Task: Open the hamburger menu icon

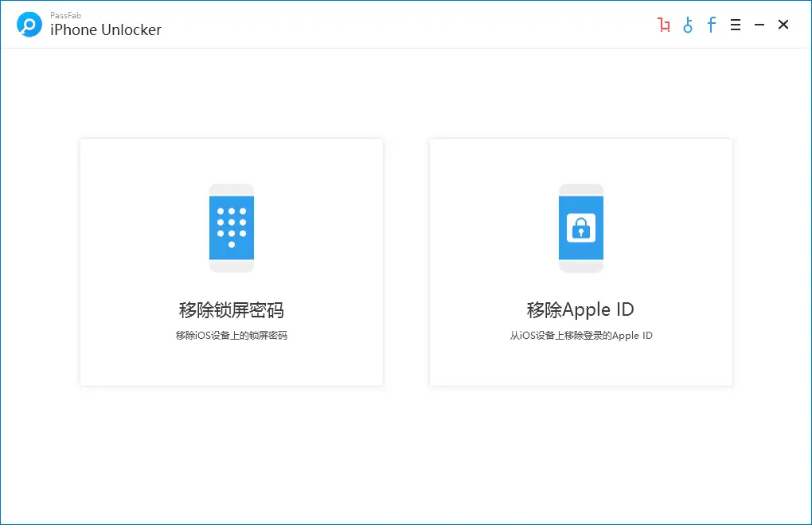Action: pos(736,25)
